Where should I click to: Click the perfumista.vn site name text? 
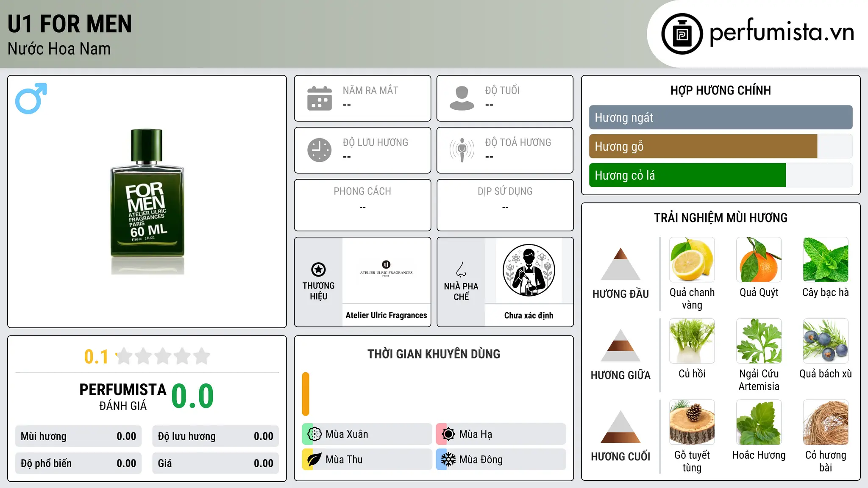(782, 32)
